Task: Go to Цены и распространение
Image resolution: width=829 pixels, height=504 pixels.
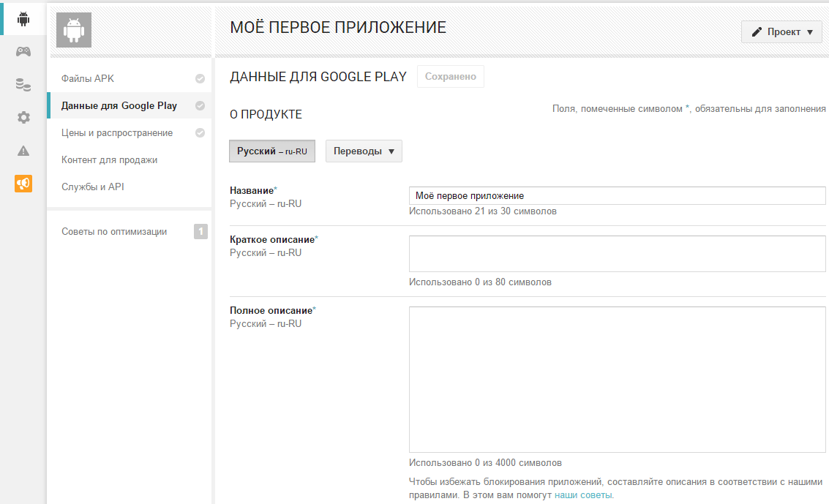Action: [117, 132]
